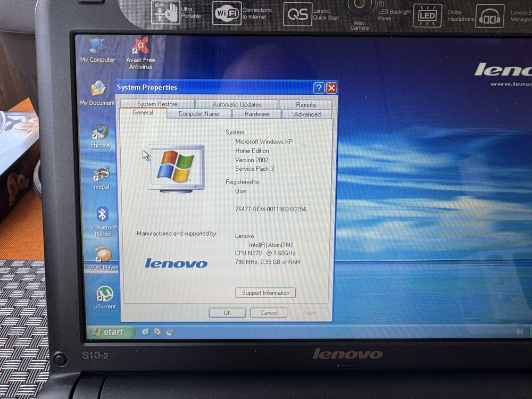Switch to the System Restore tab
This screenshot has width=532, height=399.
(157, 104)
